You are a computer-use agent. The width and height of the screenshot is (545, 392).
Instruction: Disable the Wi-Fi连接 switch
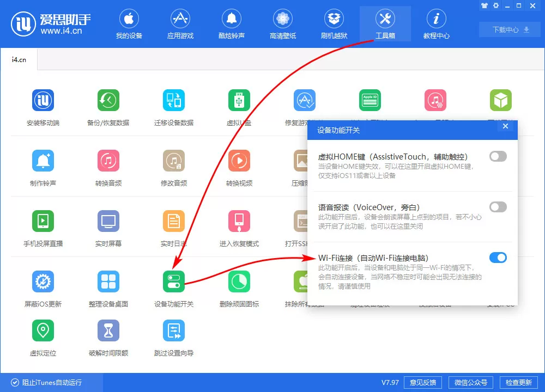pyautogui.click(x=498, y=258)
